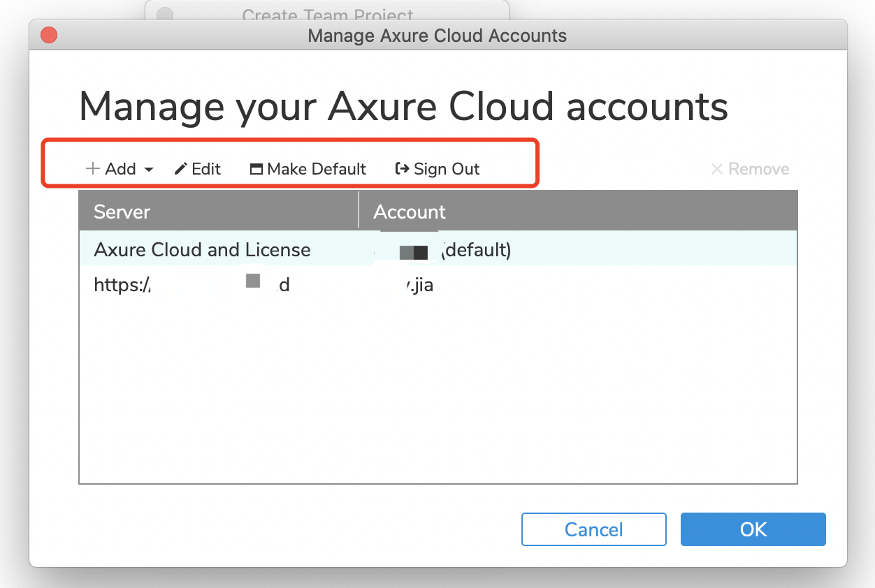Select the Axure Cloud and License row
Screen dimensions: 875x588
click(202, 249)
